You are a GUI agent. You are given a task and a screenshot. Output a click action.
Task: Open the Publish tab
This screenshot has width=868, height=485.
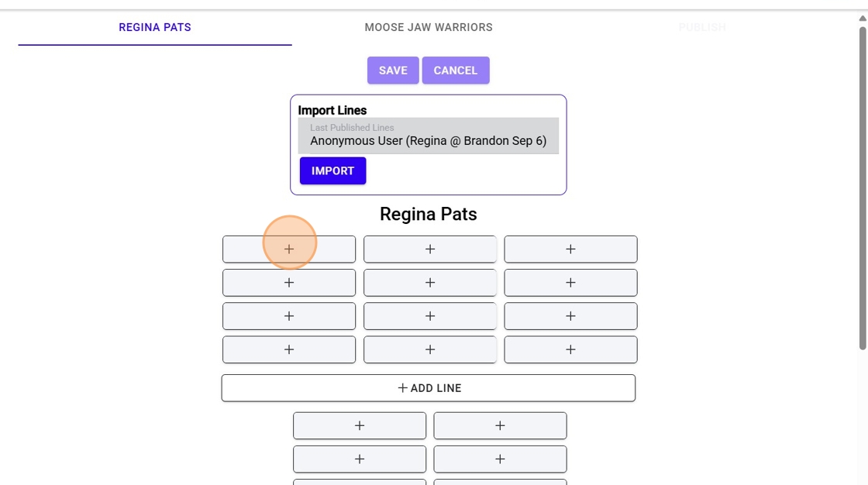pos(702,28)
